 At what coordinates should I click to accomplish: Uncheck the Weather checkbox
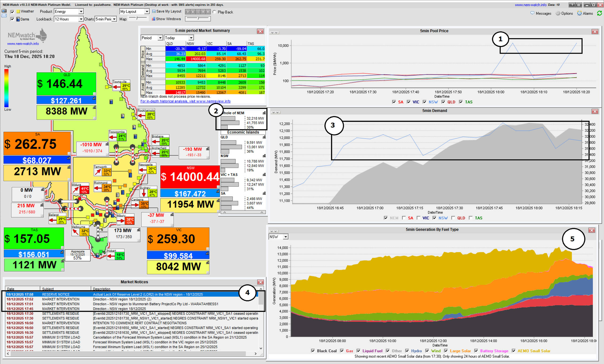12,12
